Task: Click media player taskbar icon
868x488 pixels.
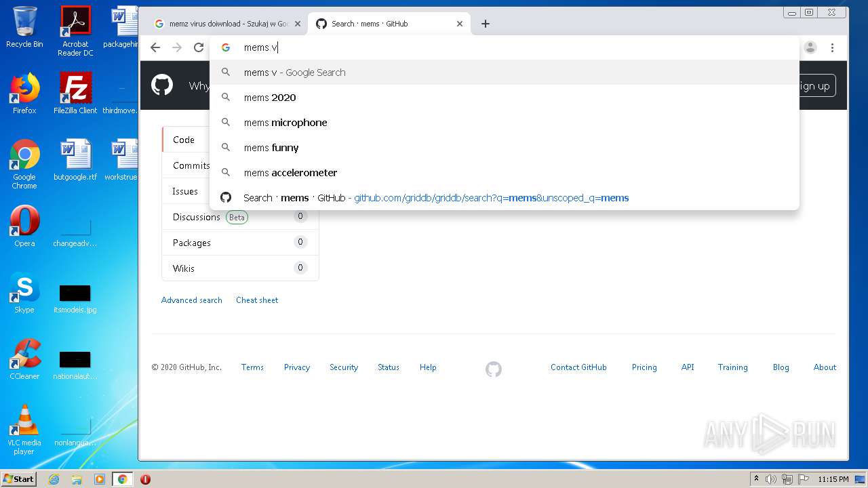Action: [x=100, y=479]
